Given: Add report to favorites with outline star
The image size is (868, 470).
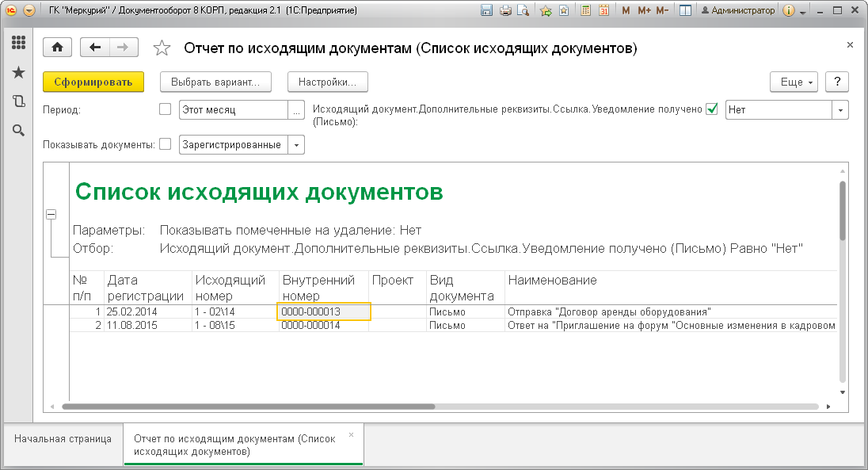Looking at the screenshot, I should click(x=162, y=48).
